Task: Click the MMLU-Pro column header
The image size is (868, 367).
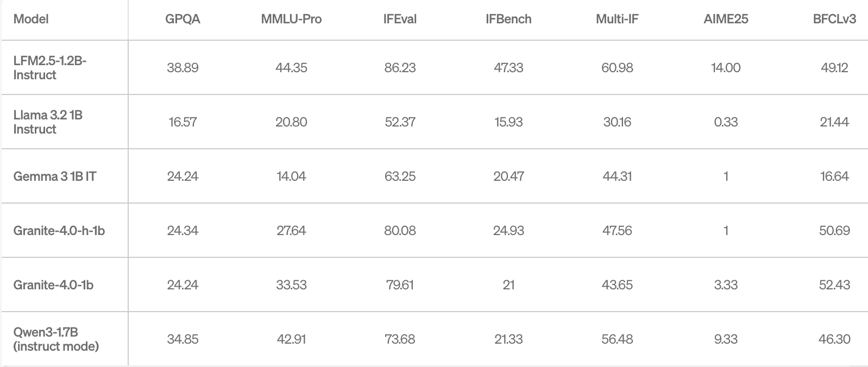Action: pos(291,19)
